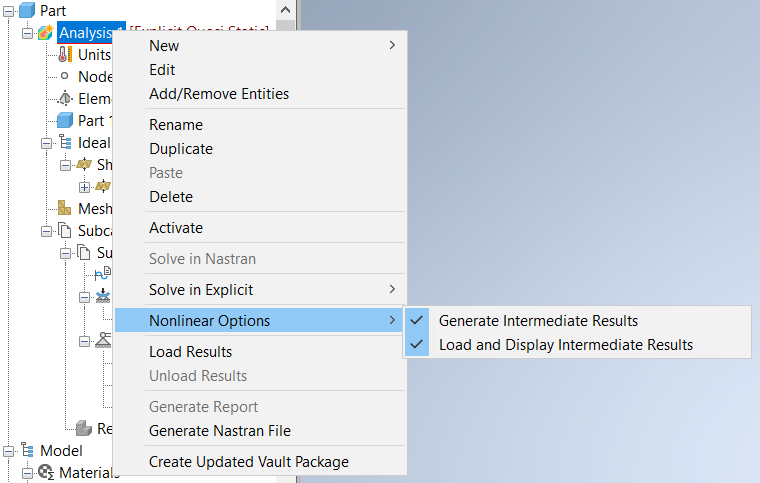
Task: Toggle Generate Intermediate Results option
Action: [538, 321]
